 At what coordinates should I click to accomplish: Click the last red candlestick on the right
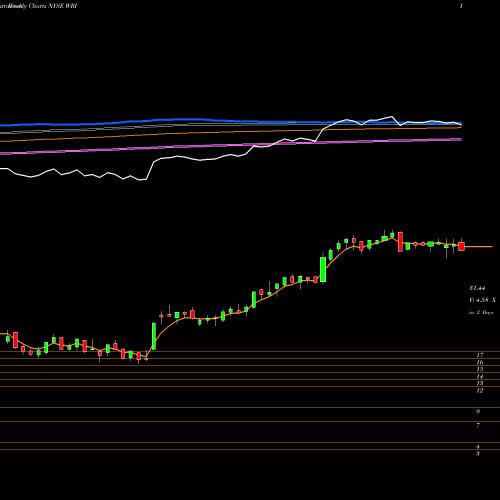click(x=461, y=246)
